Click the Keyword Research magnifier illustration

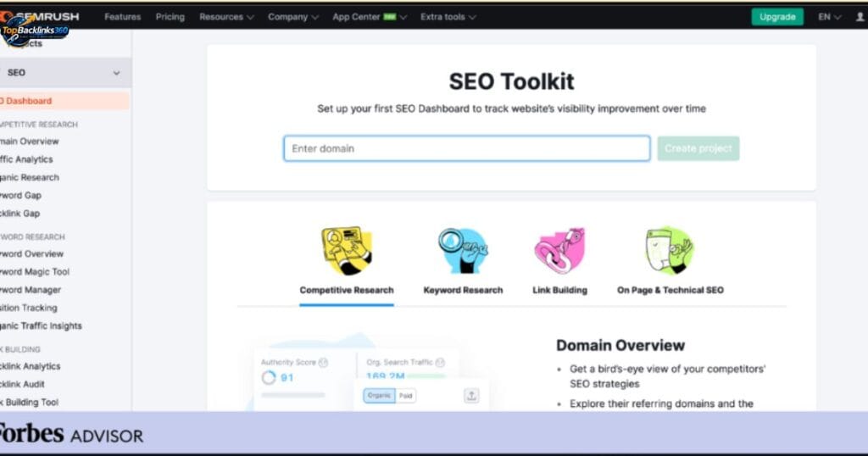tap(463, 250)
